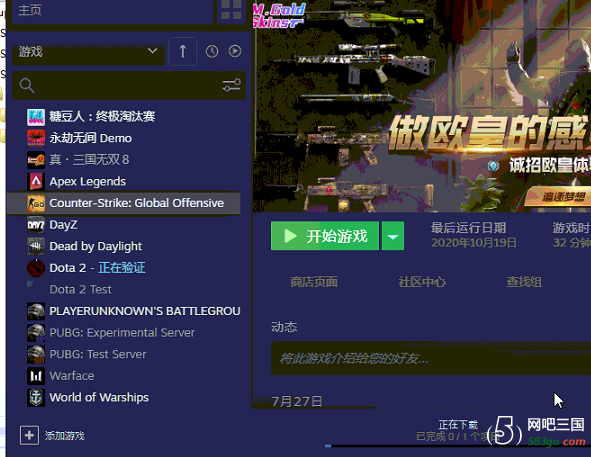This screenshot has height=457, width=591.
Task: Click 添加游戏 add game label
Action: [x=65, y=436]
